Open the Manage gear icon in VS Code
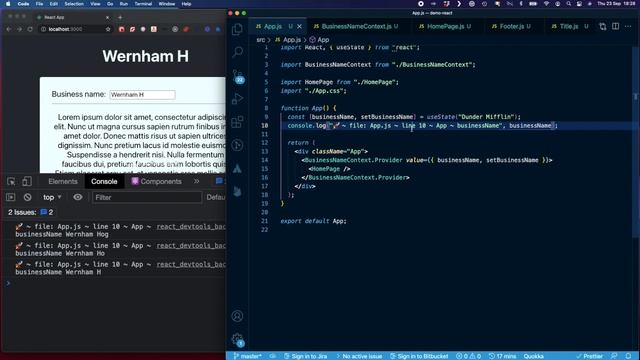The image size is (640, 360). coord(238,339)
